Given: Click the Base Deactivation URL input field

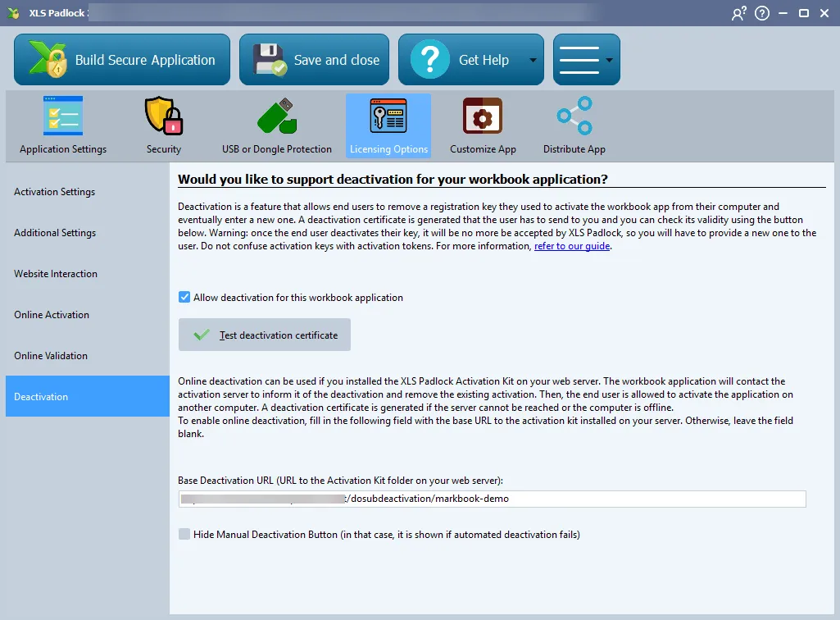Looking at the screenshot, I should 492,499.
